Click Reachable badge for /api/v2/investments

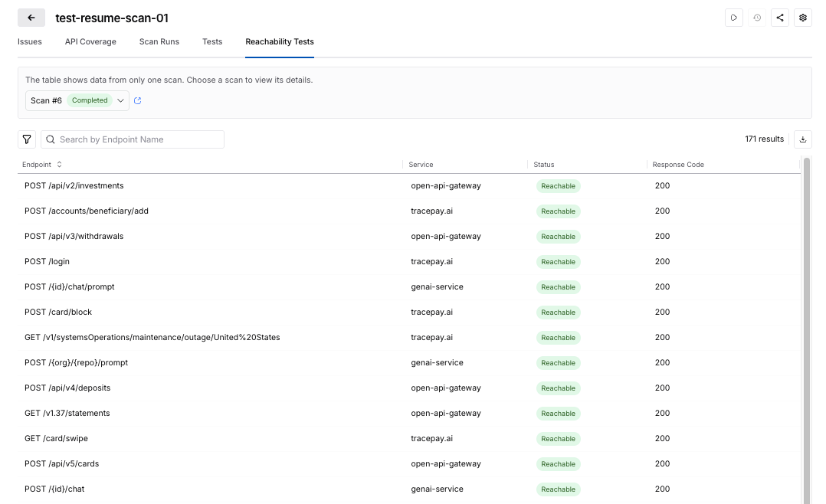point(558,186)
